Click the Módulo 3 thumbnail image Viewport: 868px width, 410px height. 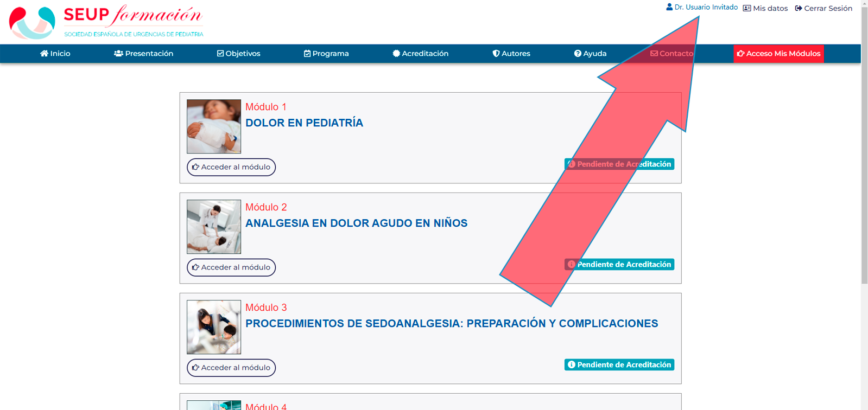point(214,327)
